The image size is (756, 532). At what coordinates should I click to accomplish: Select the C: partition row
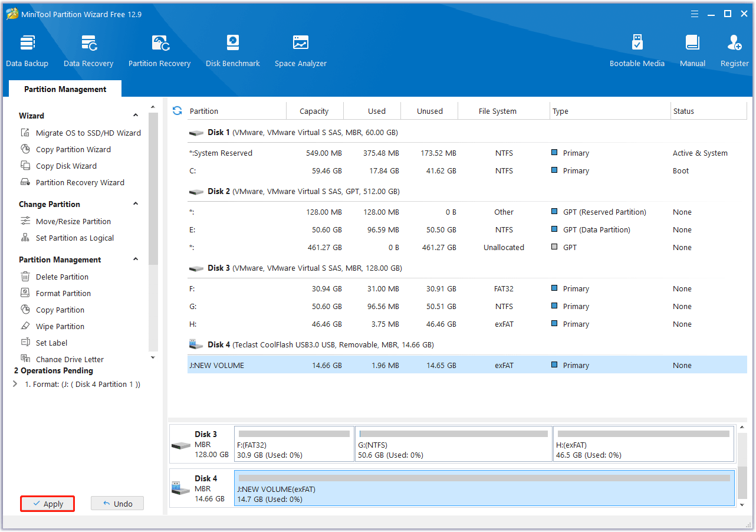[467, 170]
